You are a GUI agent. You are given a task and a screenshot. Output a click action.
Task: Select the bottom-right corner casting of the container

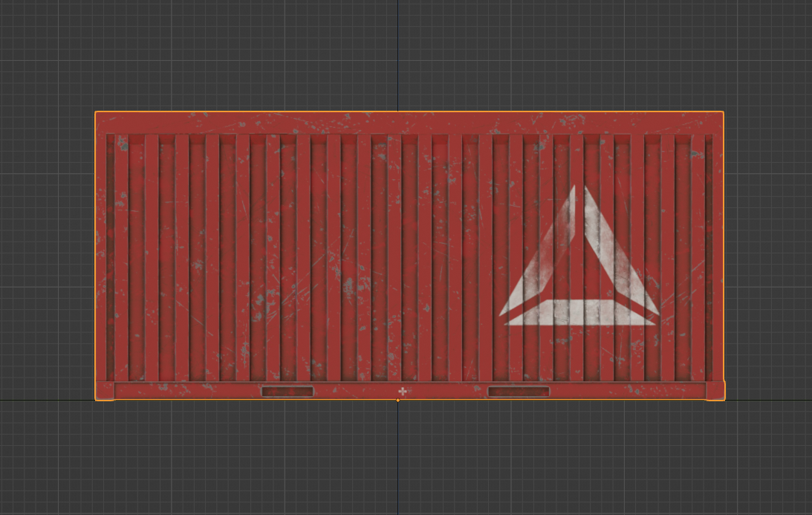pos(715,391)
